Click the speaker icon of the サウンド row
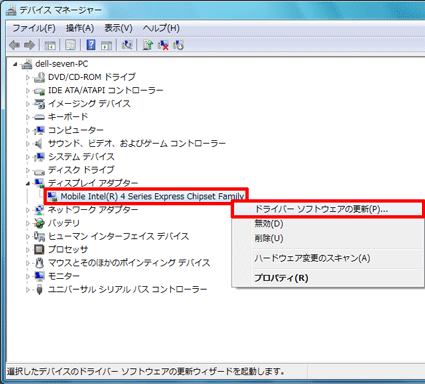 pos(39,143)
